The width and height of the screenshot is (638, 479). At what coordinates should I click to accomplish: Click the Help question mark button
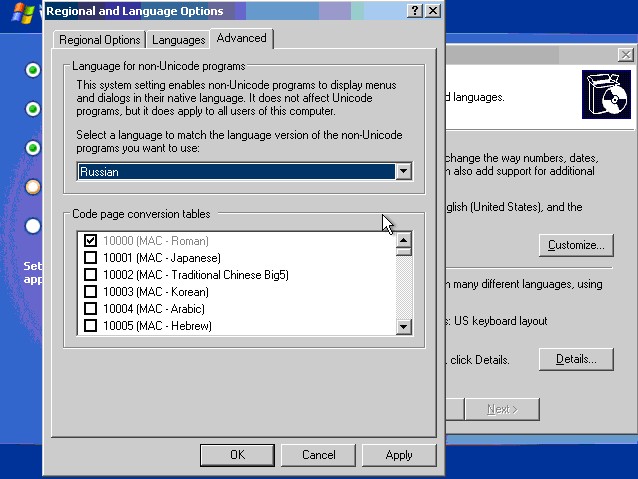coord(415,10)
